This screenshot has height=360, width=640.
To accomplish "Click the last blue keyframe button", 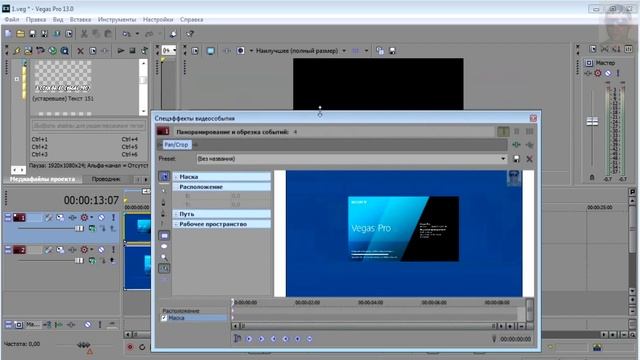I will coord(309,339).
